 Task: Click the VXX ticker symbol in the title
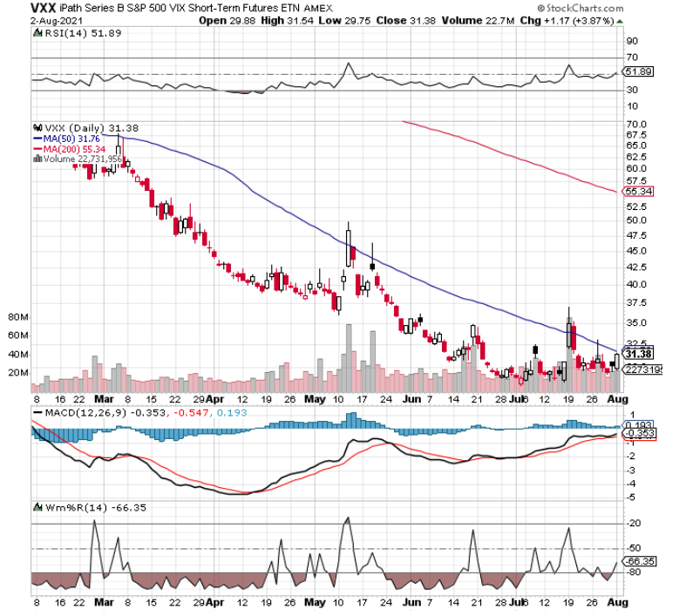pos(43,8)
